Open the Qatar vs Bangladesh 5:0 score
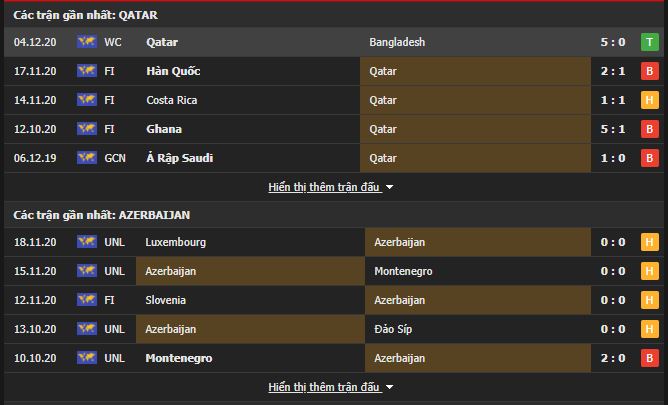The width and height of the screenshot is (668, 405). coord(613,42)
